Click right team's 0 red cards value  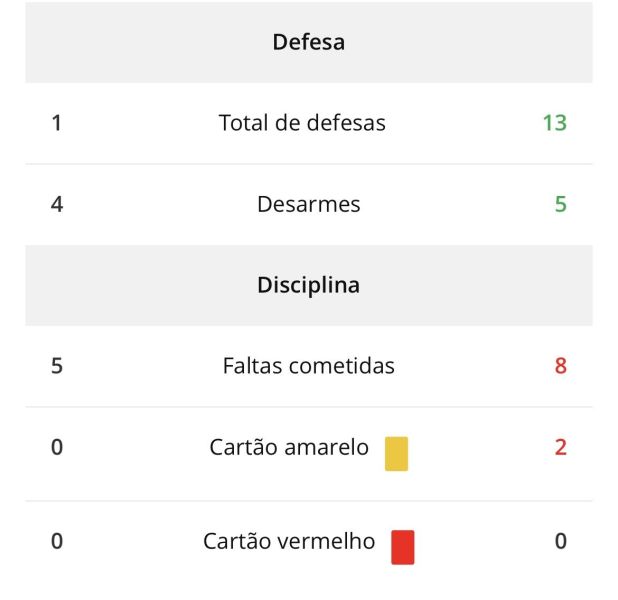(x=560, y=541)
